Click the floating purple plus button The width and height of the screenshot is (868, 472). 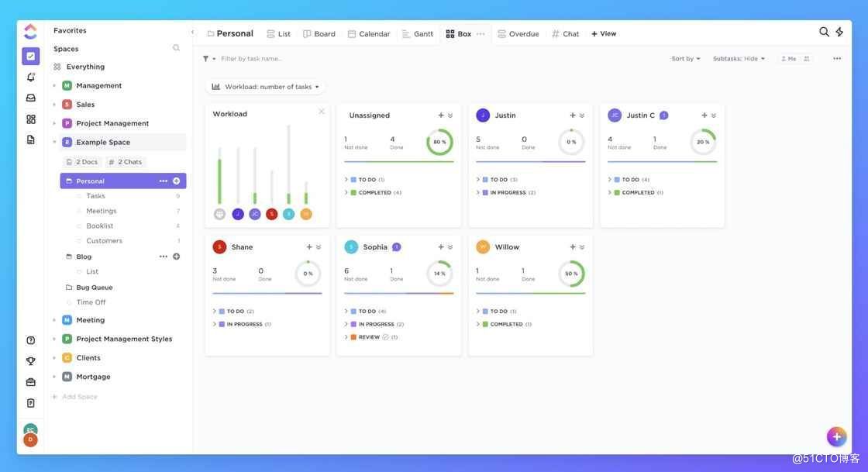click(836, 436)
